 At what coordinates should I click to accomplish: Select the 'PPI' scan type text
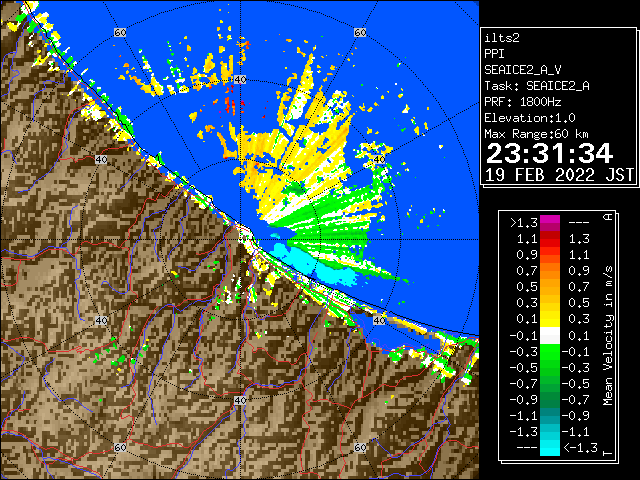[x=494, y=54]
